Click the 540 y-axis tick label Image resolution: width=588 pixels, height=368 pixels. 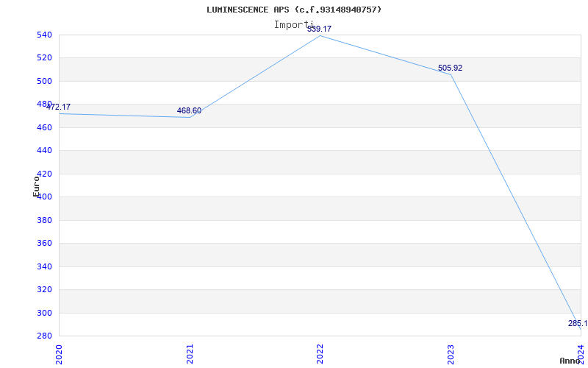(x=44, y=35)
